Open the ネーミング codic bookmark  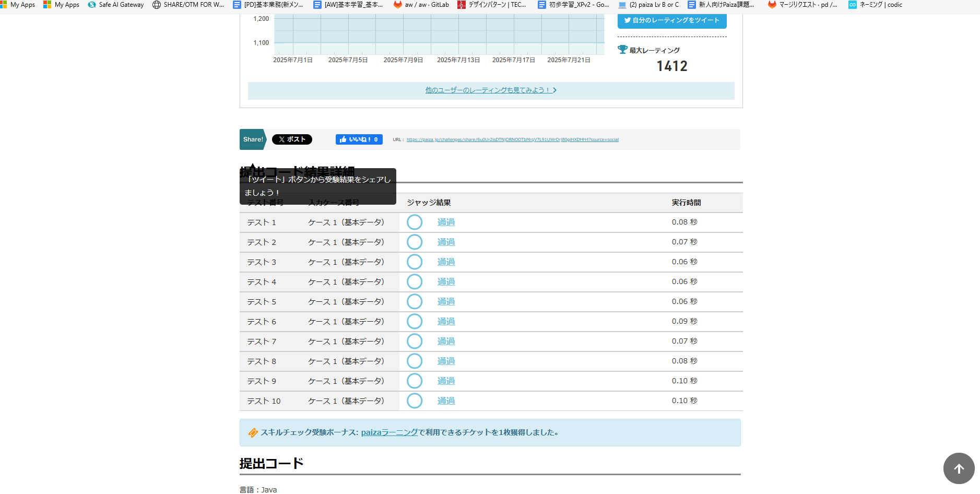click(x=876, y=5)
